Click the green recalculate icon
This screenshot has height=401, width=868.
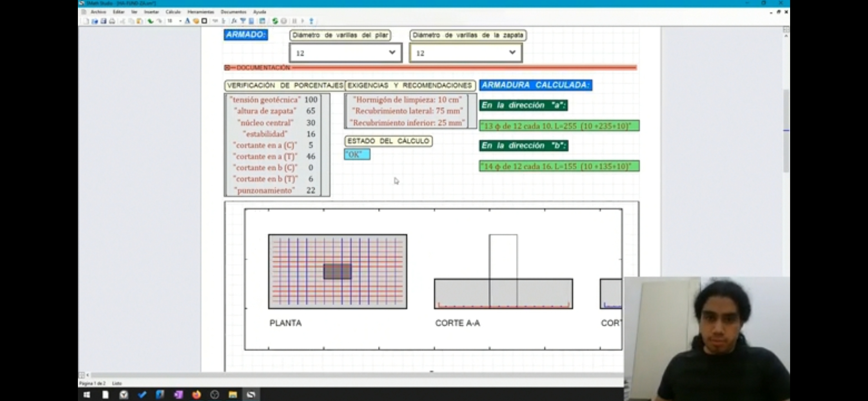pyautogui.click(x=275, y=21)
